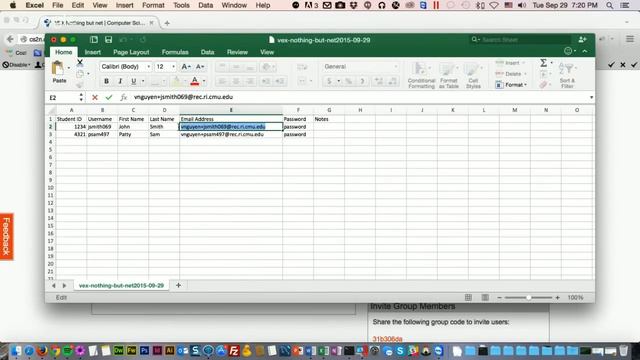This screenshot has height=360, width=640.
Task: Switch to Page Layout view icon in status bar
Action: tap(485, 298)
